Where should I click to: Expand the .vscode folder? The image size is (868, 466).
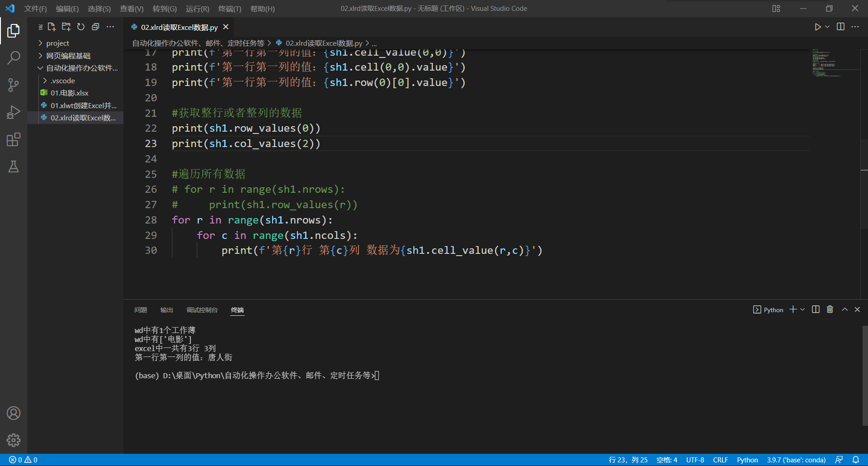pyautogui.click(x=75, y=81)
